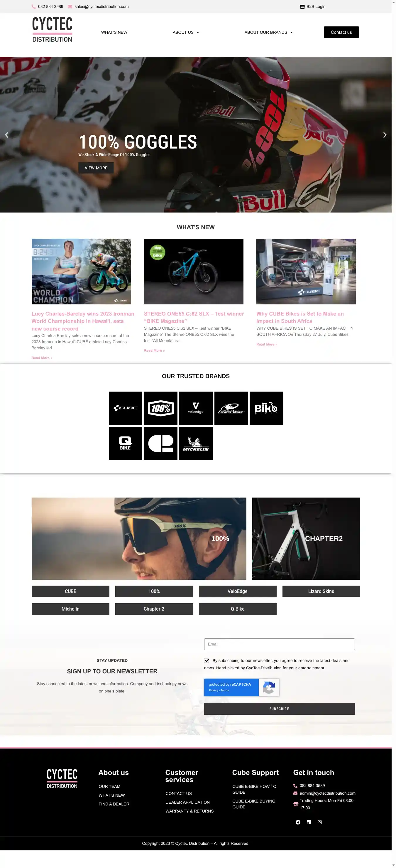This screenshot has width=396, height=868.
Task: Click the Contact us button
Action: click(341, 32)
